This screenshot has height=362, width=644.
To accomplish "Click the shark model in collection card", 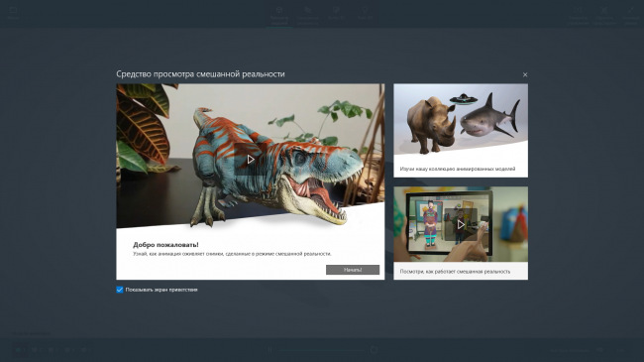I will point(489,117).
